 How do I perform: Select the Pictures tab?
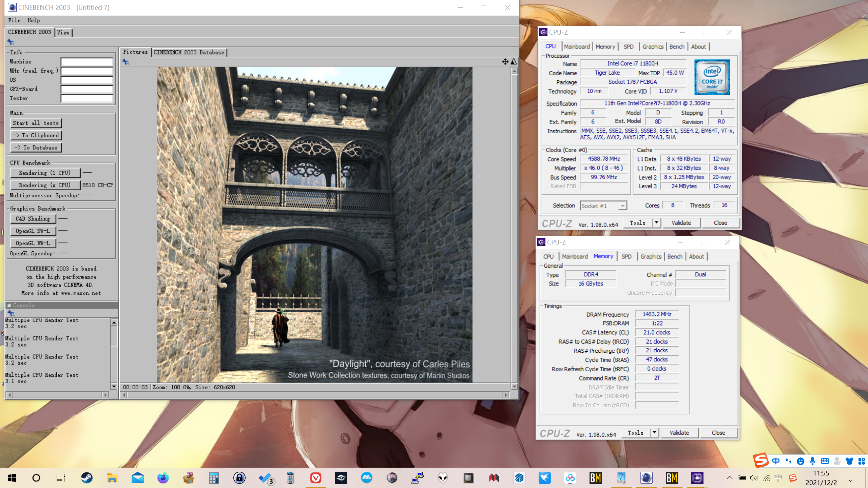click(x=135, y=52)
